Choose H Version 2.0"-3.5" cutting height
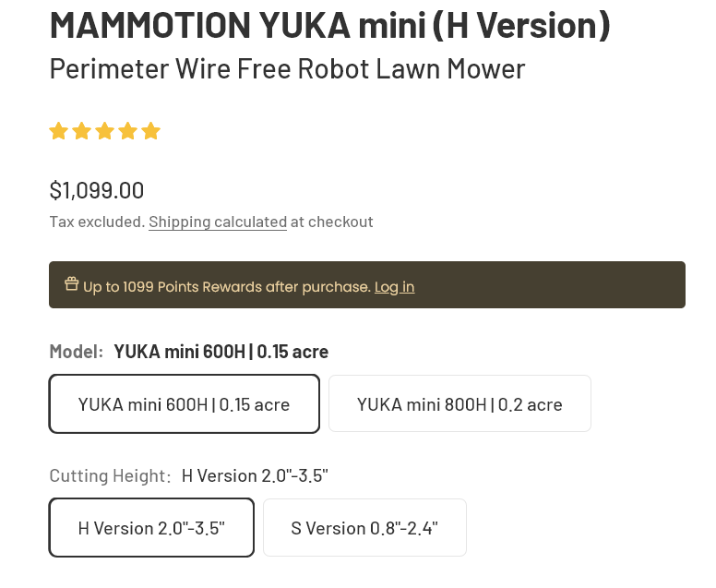The width and height of the screenshot is (716, 588). [151, 528]
